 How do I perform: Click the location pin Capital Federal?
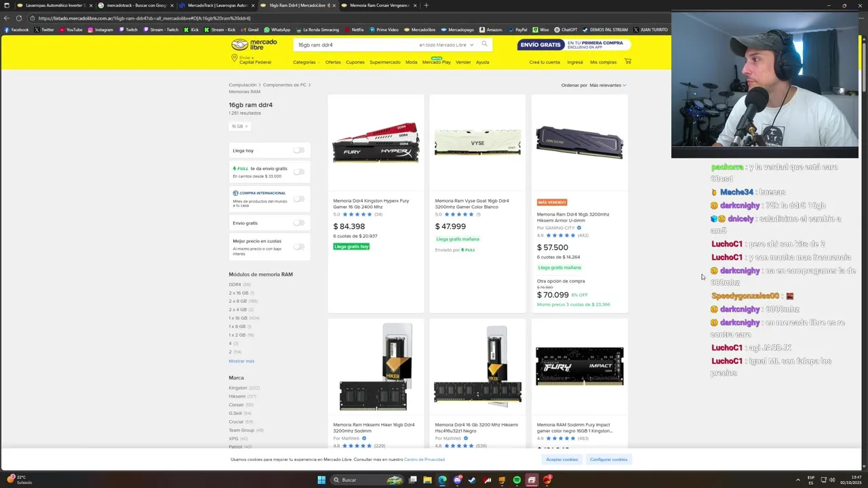[x=252, y=60]
